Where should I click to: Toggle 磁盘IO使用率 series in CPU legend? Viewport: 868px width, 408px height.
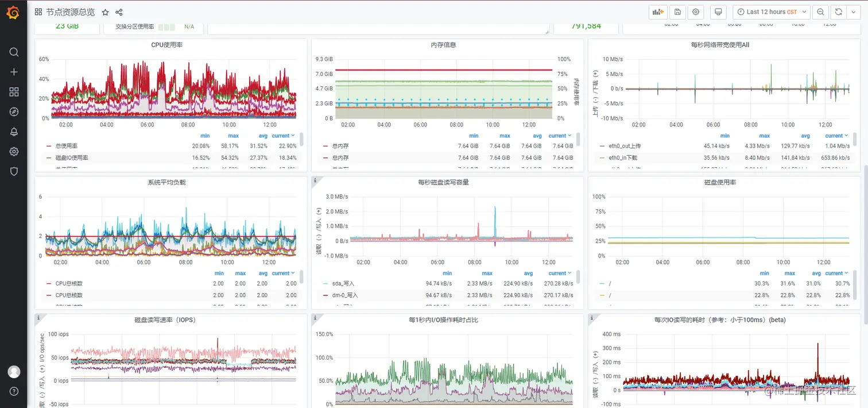72,157
